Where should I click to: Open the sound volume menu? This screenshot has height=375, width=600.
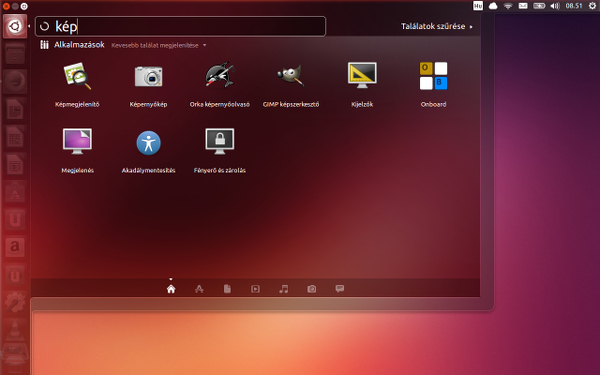(x=555, y=6)
